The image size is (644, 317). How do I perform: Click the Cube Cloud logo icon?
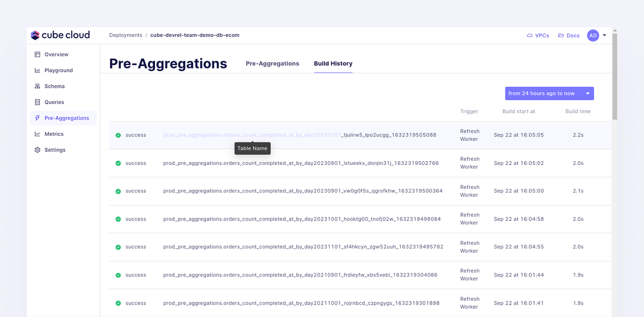(35, 34)
